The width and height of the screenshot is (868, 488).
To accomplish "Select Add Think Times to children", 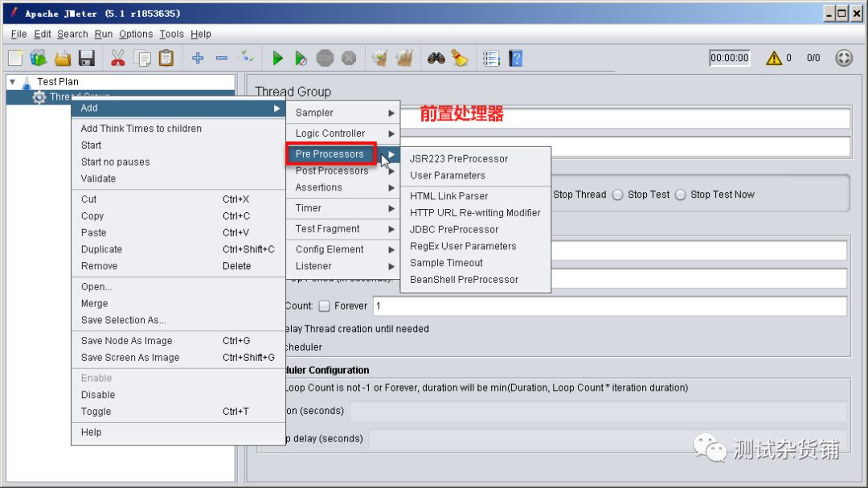I will [x=178, y=129].
